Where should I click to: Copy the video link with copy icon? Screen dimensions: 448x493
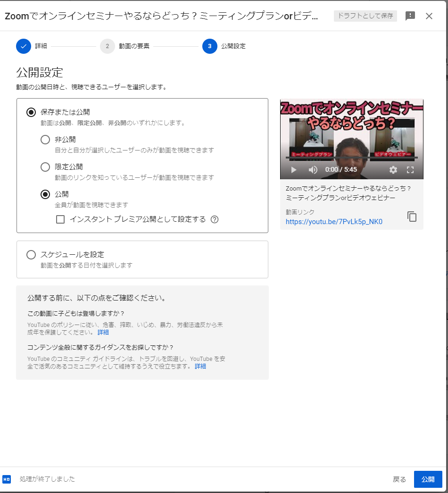(x=412, y=217)
